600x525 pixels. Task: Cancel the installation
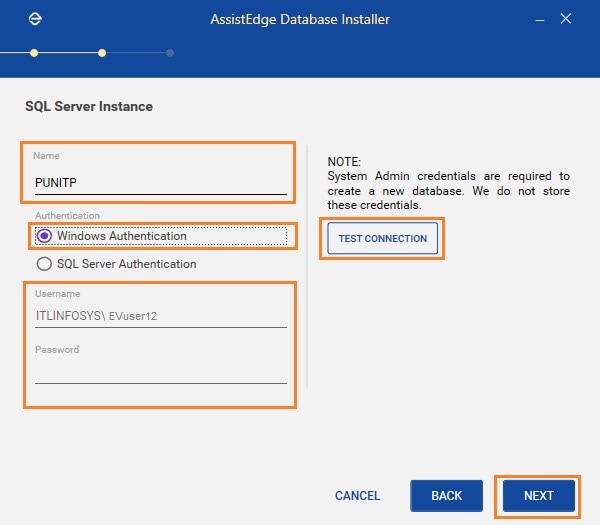click(x=357, y=496)
